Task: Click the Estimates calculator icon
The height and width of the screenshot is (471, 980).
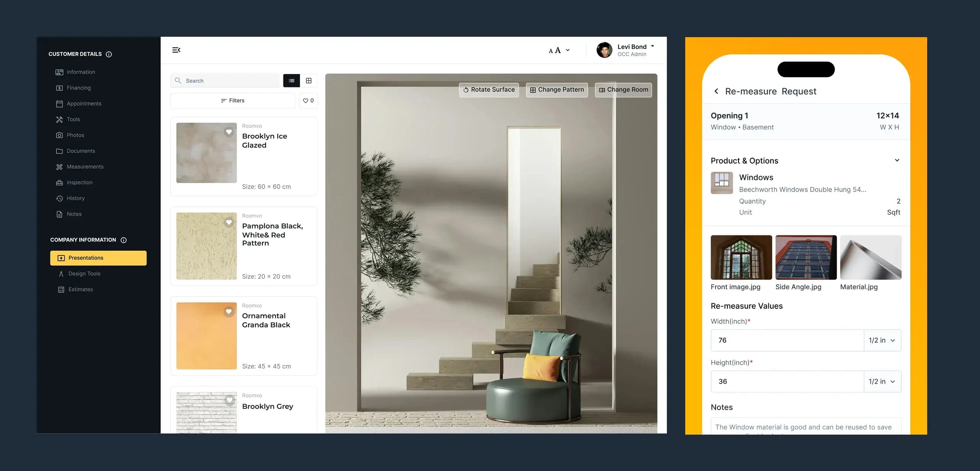Action: click(61, 289)
